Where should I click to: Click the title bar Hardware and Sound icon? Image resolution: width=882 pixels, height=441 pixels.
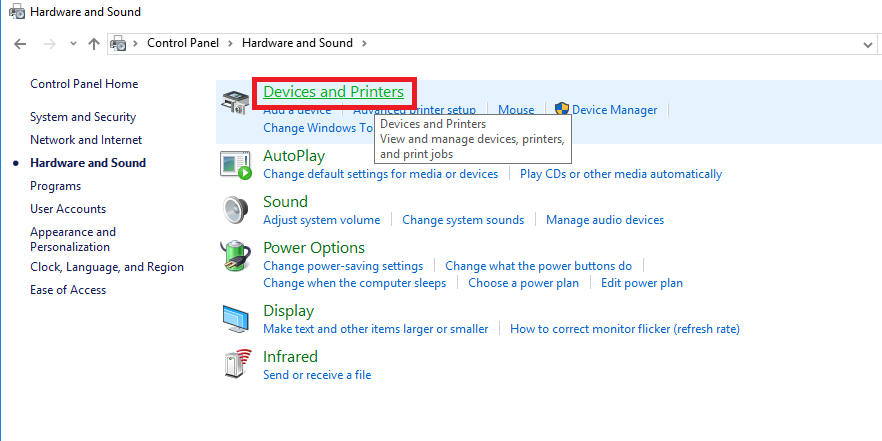pos(17,12)
